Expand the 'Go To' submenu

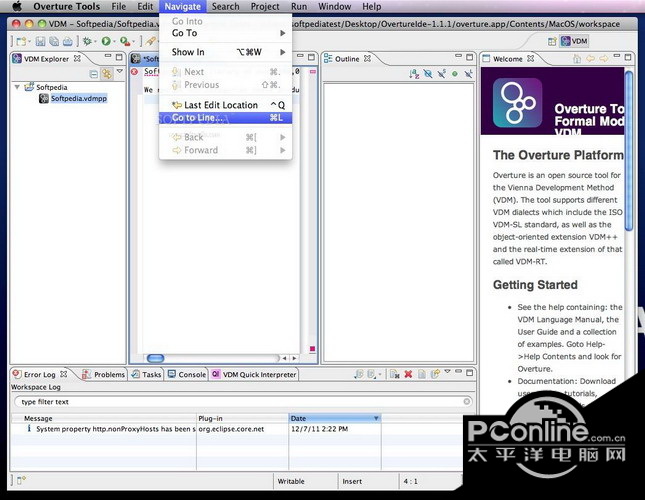tap(225, 33)
